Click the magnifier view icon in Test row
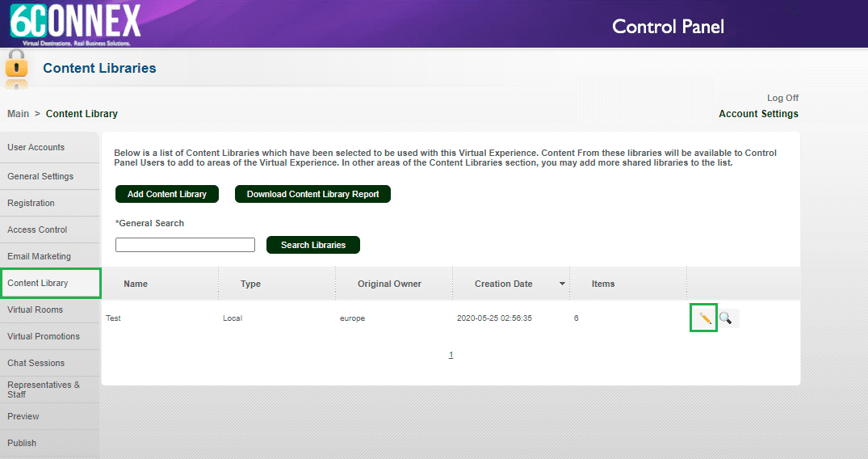Image resolution: width=868 pixels, height=459 pixels. pos(726,318)
